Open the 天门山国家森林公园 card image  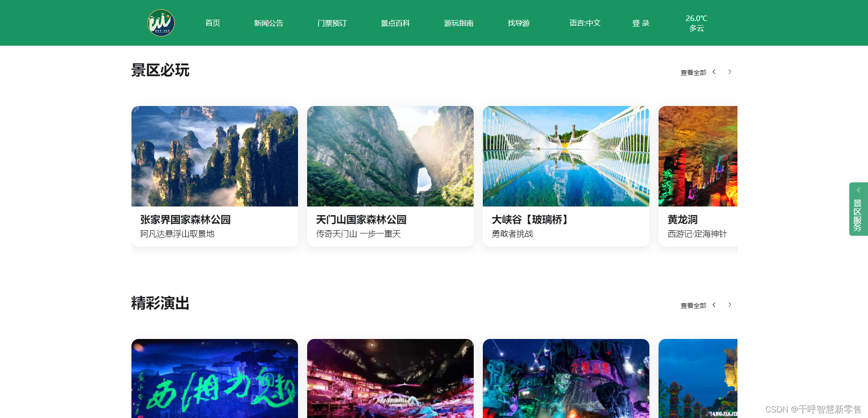coord(390,156)
